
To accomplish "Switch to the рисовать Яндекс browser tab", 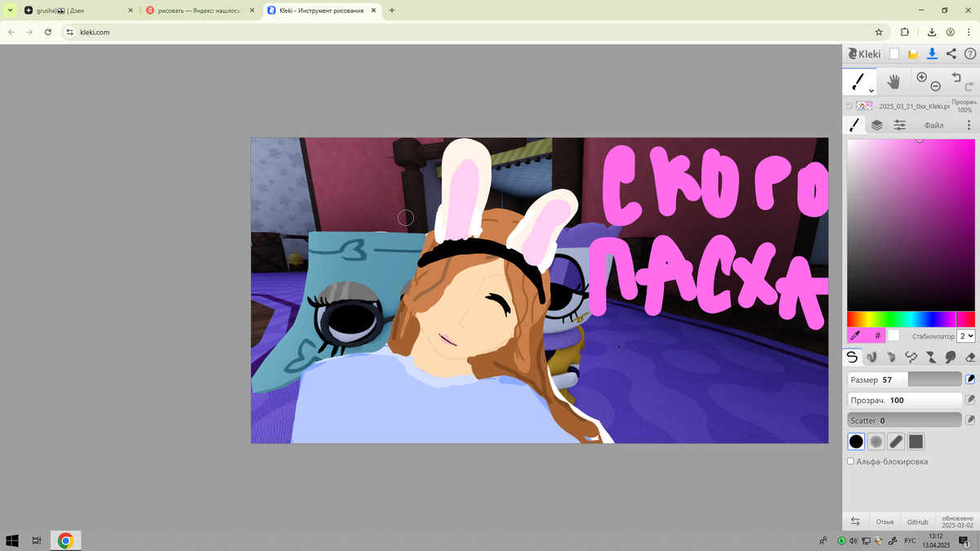I will pyautogui.click(x=200, y=11).
